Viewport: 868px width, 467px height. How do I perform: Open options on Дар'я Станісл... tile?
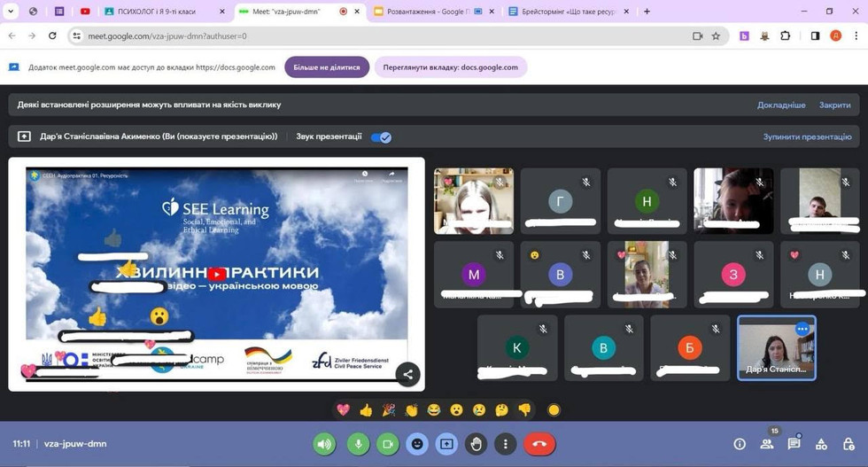click(802, 329)
